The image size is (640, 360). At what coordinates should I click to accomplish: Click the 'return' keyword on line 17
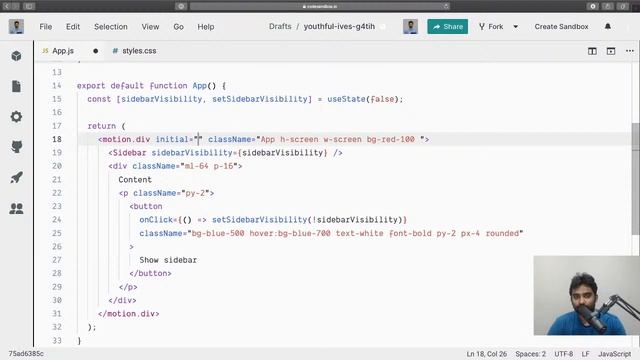click(102, 126)
